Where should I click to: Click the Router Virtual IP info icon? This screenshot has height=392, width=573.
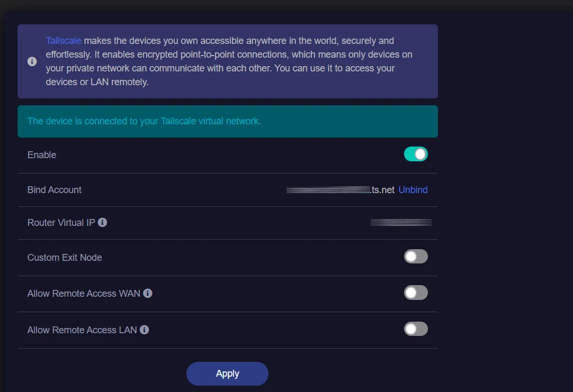click(103, 223)
